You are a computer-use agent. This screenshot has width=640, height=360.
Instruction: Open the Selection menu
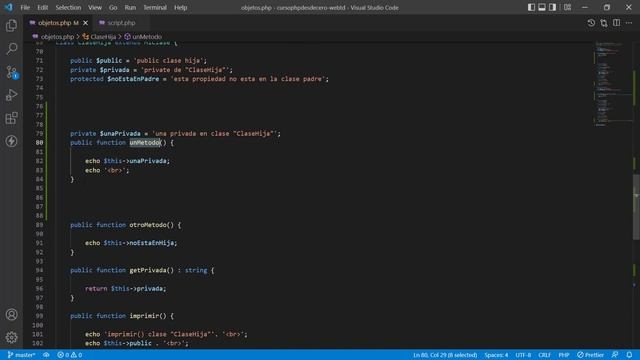[x=68, y=7]
